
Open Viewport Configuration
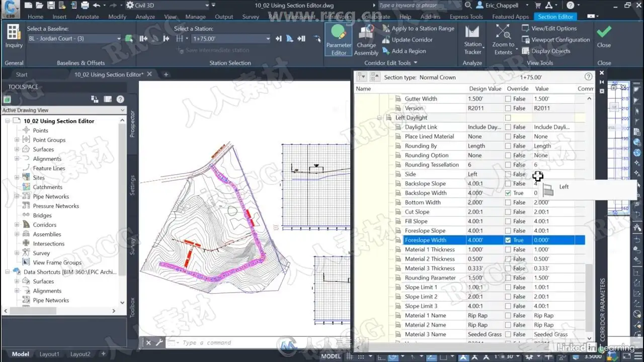coord(556,40)
